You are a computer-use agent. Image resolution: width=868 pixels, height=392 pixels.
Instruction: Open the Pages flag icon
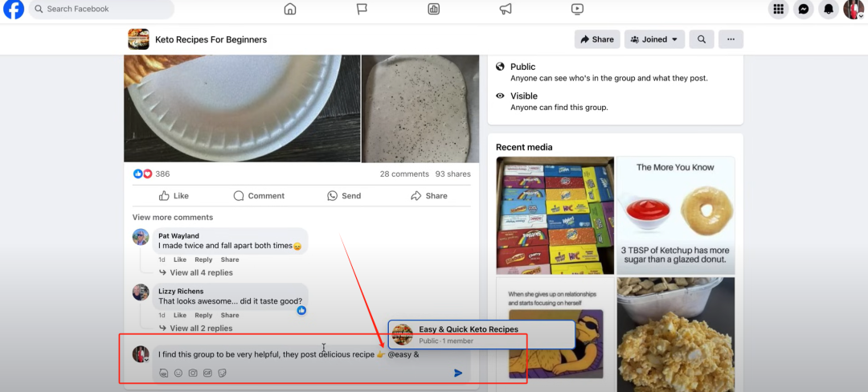pyautogui.click(x=362, y=9)
